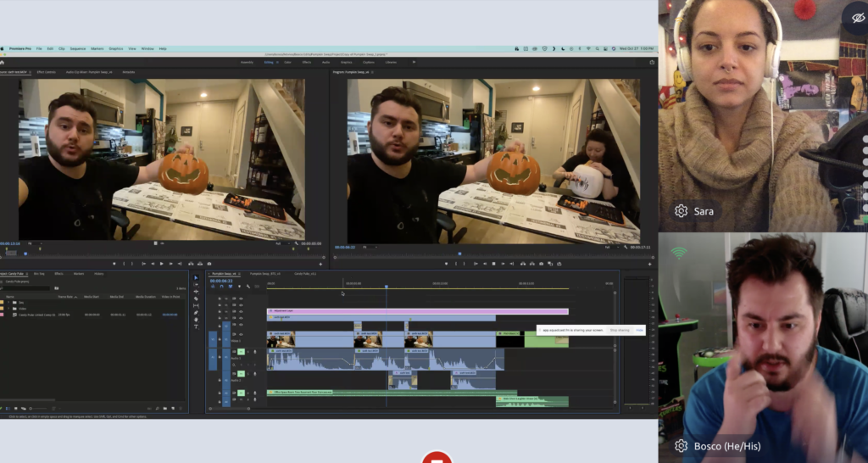Open Source monitor zoom level dropdown
Image resolution: width=868 pixels, height=463 pixels.
coord(34,243)
